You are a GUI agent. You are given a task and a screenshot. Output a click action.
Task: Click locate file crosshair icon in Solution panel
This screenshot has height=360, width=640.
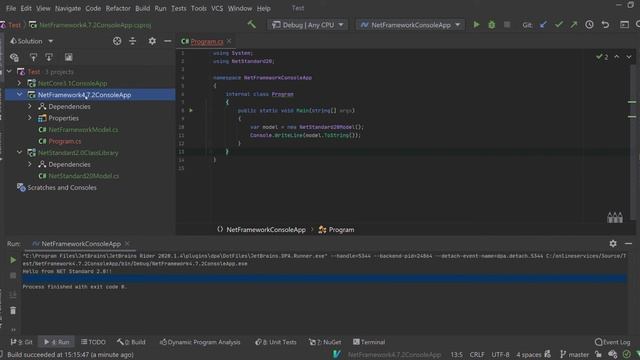pyautogui.click(x=117, y=41)
